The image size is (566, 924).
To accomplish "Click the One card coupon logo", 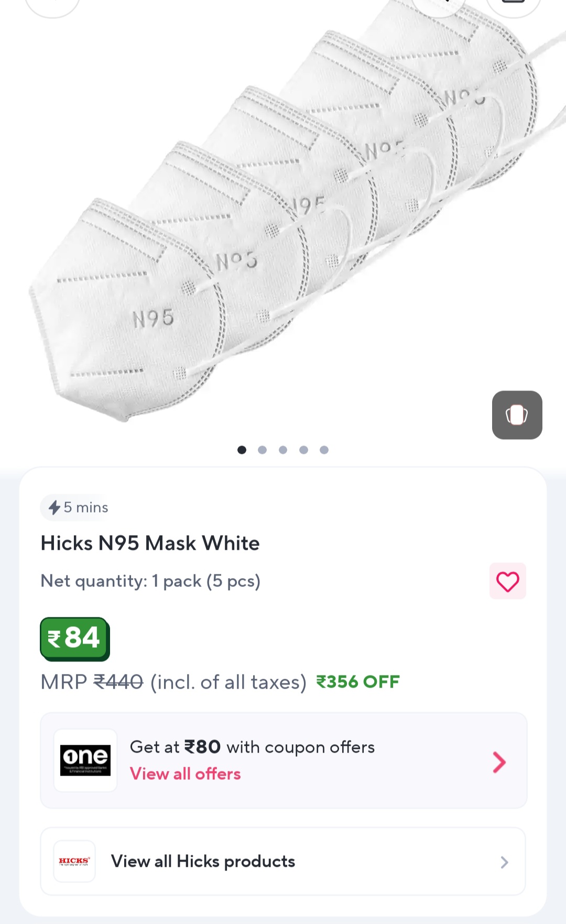I will [x=85, y=759].
